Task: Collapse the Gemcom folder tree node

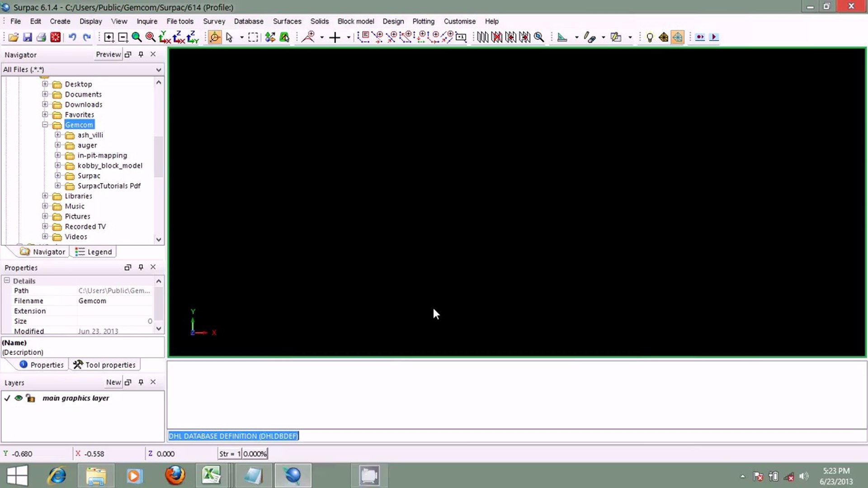Action: coord(45,125)
